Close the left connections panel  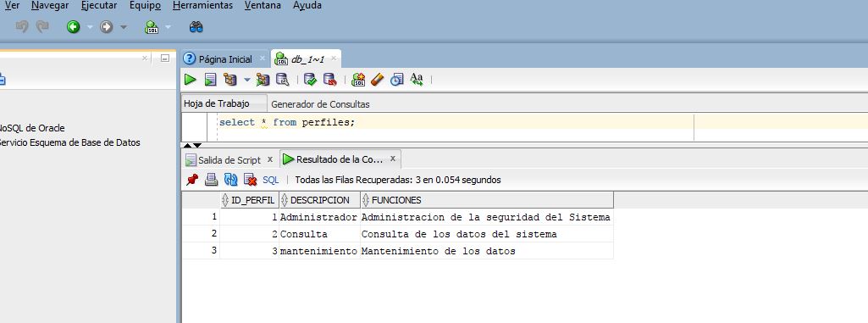pos(145,58)
